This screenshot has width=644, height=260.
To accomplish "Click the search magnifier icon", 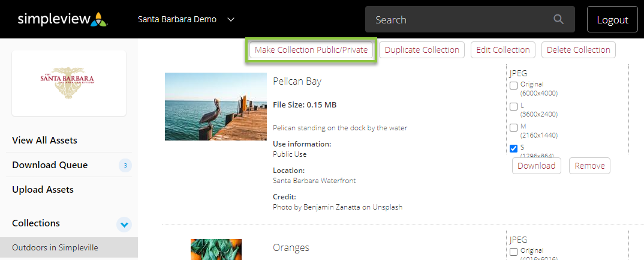I will point(558,19).
